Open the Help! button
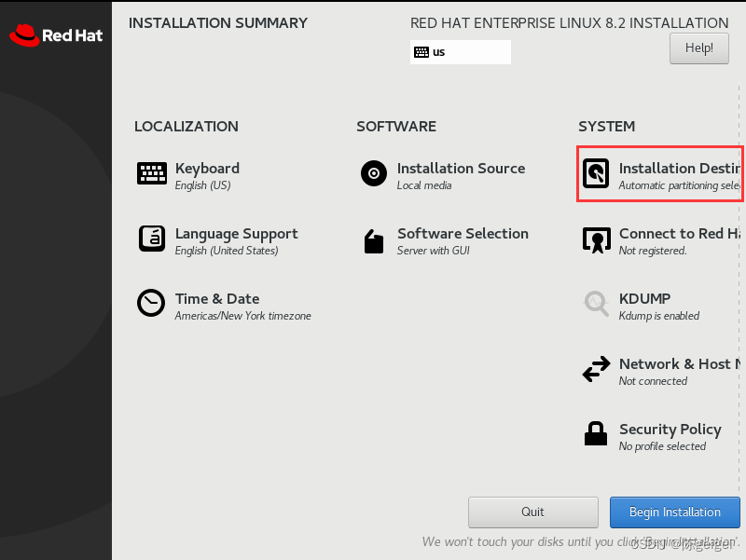Image resolution: width=746 pixels, height=560 pixels. click(x=698, y=48)
